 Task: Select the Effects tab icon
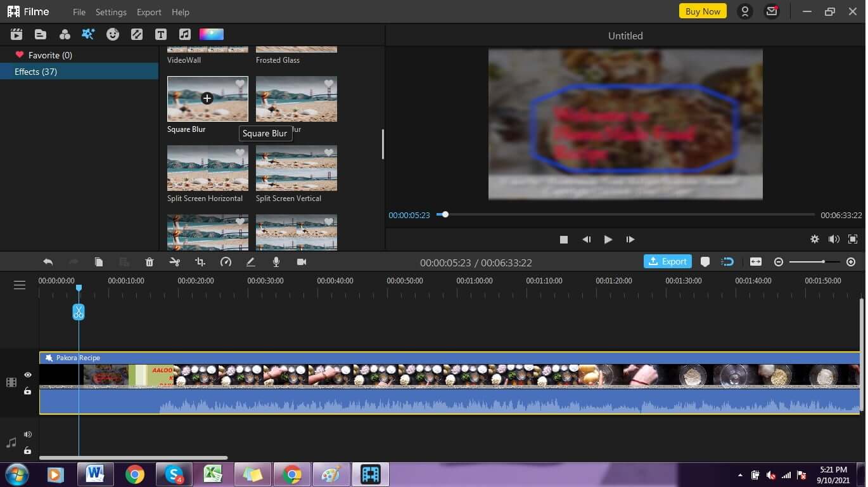point(88,34)
